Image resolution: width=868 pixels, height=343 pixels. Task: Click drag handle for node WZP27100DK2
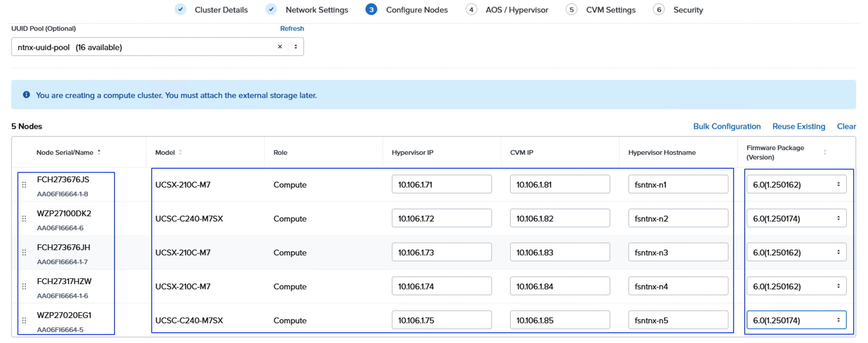(24, 218)
